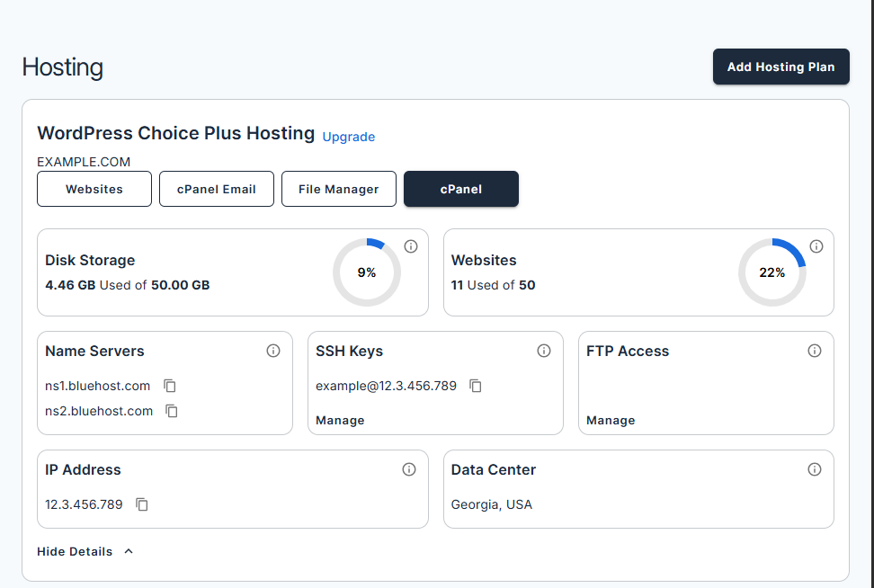View info about the IP Address
Viewport: 874px width, 588px height.
pos(409,469)
